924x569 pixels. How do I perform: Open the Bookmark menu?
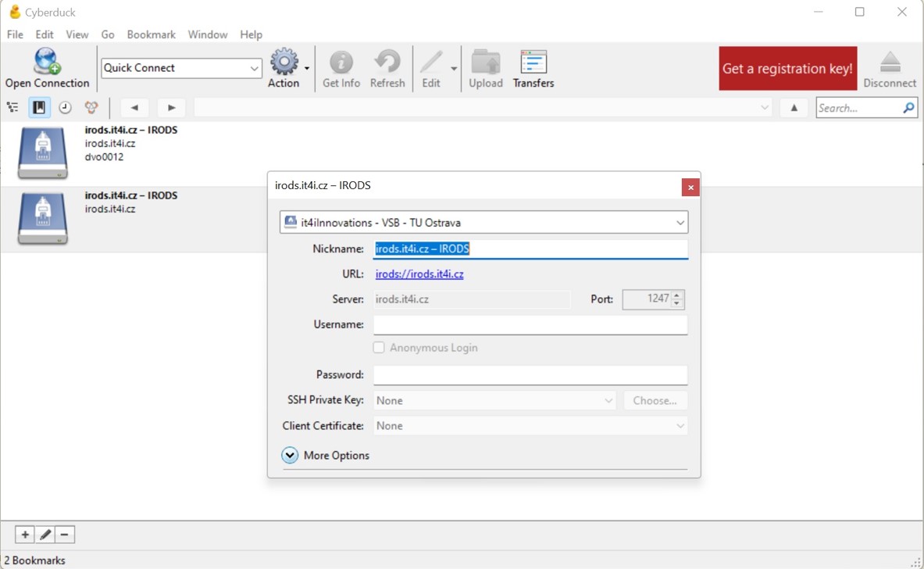point(151,34)
